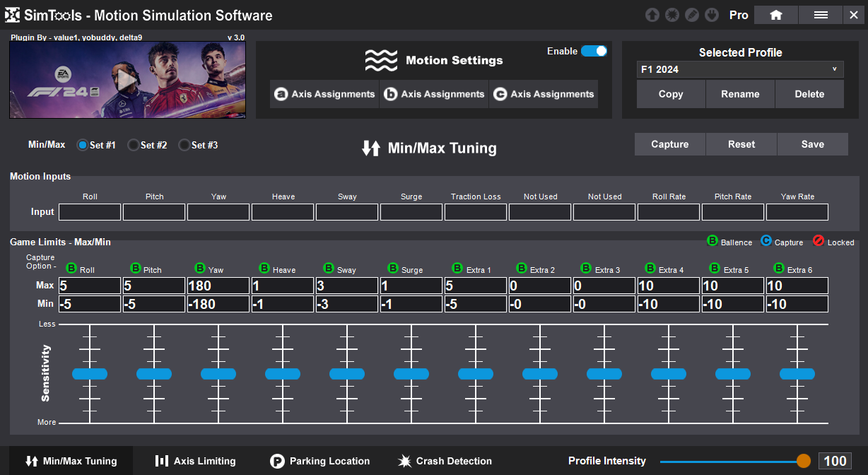Toggle the Motion Settings Enable switch
This screenshot has height=475, width=868.
click(594, 51)
